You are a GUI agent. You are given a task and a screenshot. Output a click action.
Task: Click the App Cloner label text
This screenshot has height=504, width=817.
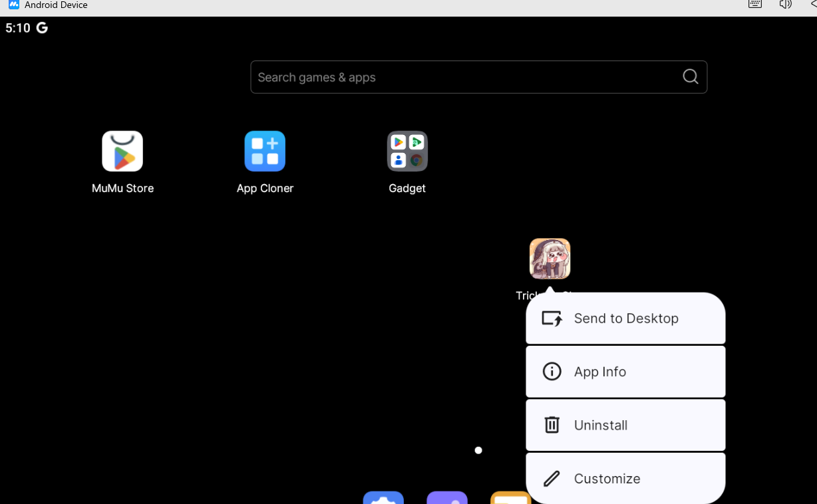(265, 188)
